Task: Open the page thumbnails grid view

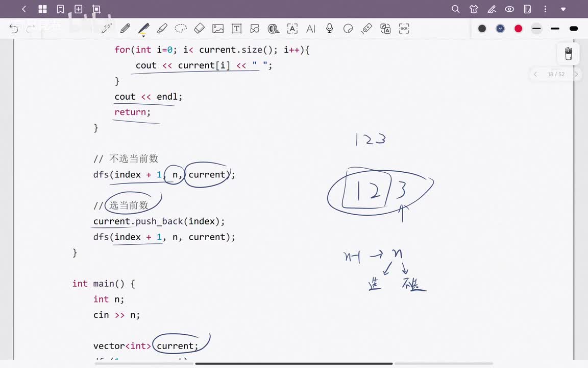Action: (x=43, y=9)
